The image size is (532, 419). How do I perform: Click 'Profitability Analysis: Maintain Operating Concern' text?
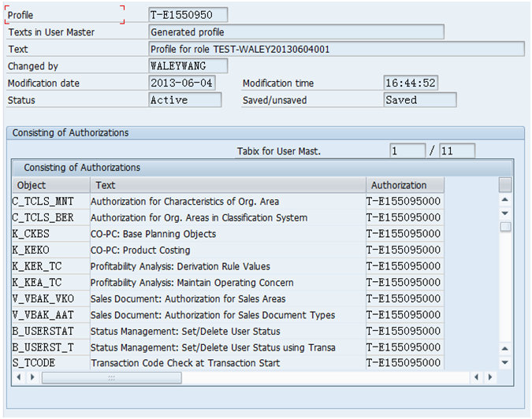point(192,283)
